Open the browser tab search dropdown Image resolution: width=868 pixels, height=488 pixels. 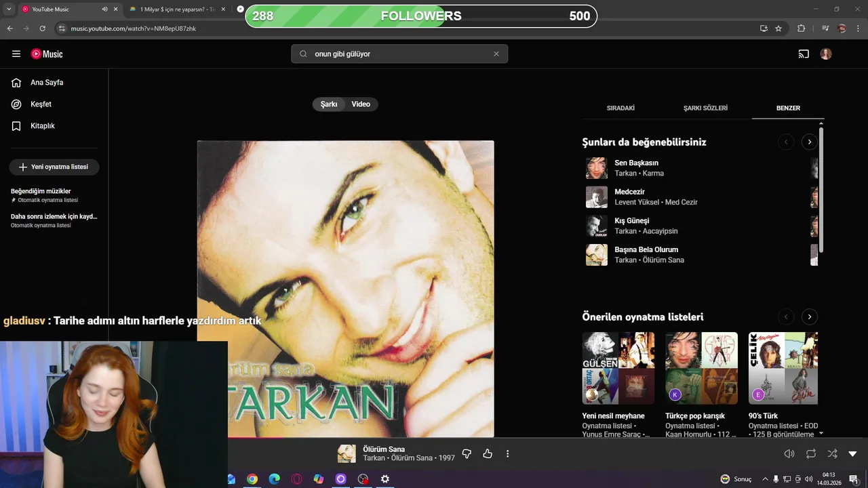(9, 9)
